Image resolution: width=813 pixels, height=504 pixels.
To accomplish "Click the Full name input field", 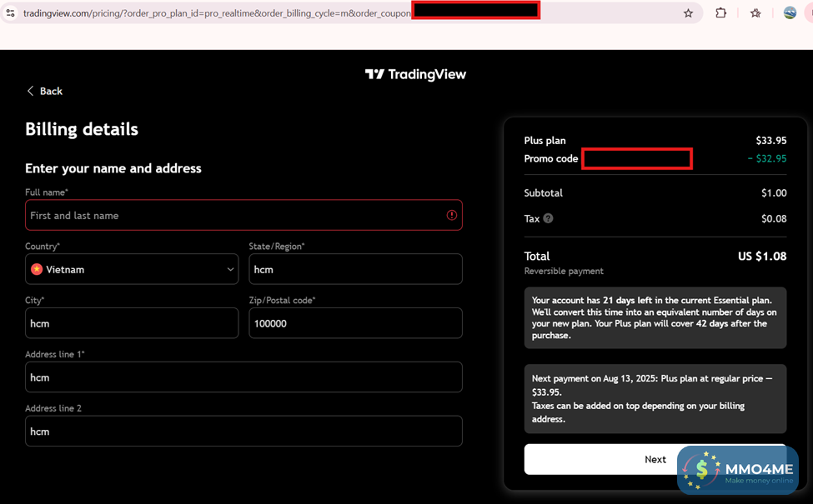I will pyautogui.click(x=243, y=215).
